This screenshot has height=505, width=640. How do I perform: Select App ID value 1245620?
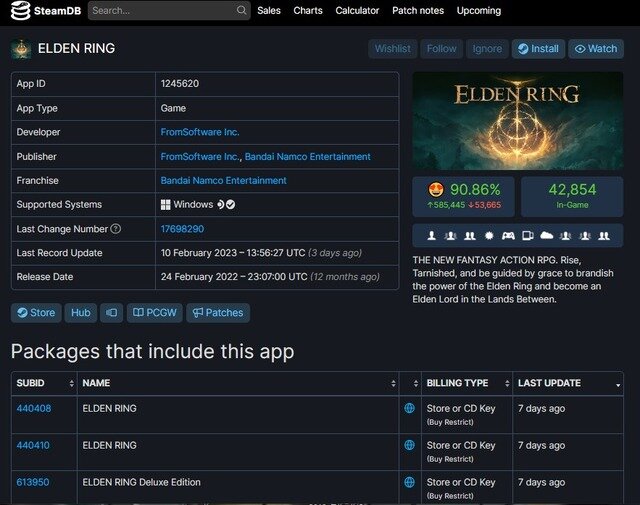pos(180,84)
